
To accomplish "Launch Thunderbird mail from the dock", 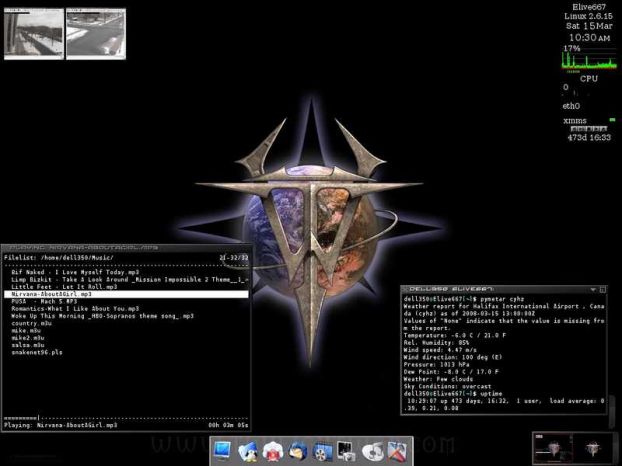I will (x=298, y=451).
